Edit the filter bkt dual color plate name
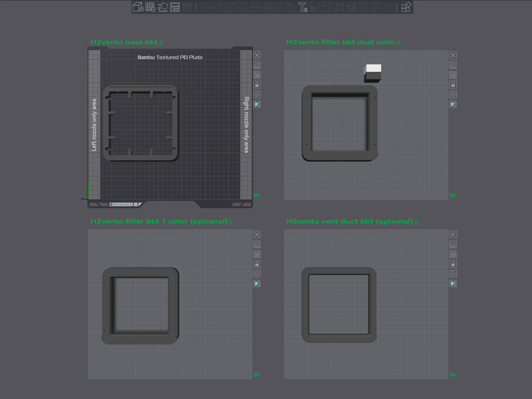This screenshot has width=532, height=399. click(399, 43)
